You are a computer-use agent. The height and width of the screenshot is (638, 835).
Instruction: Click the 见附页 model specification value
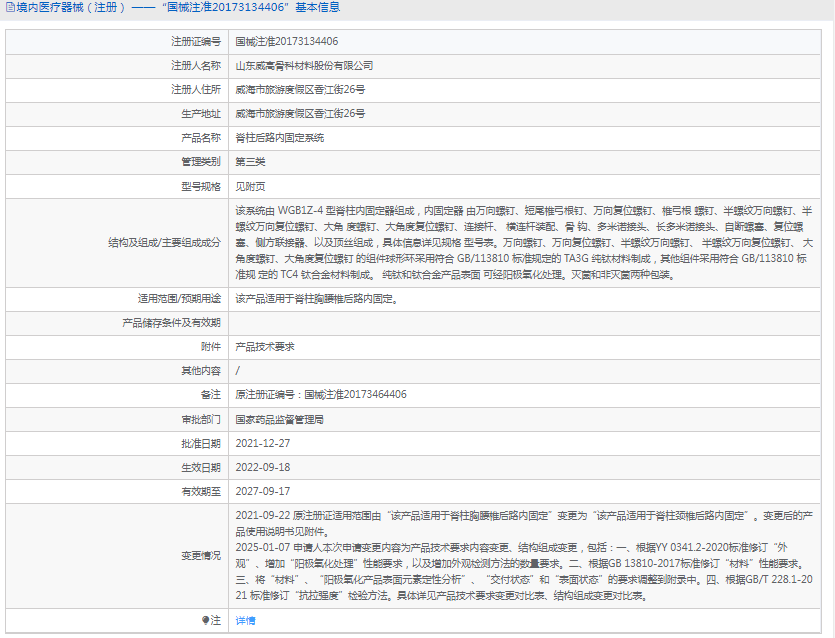click(x=250, y=186)
